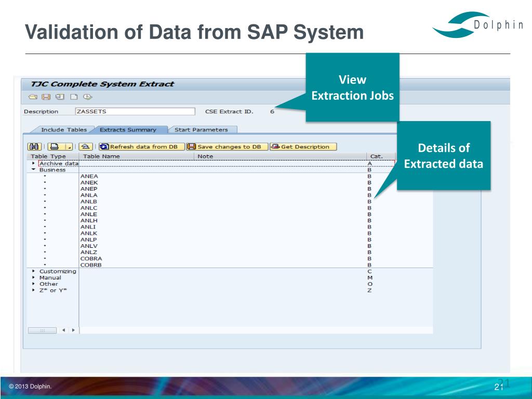Switch to the Include Tables tab
This screenshot has width=532, height=399.
(64, 129)
